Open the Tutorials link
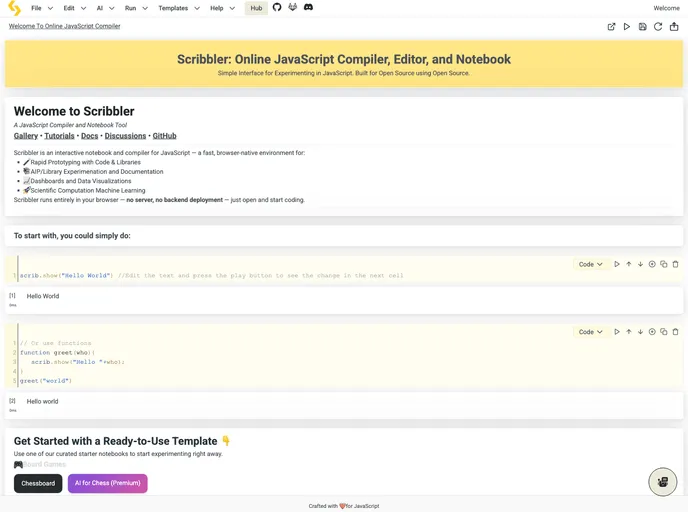 (x=59, y=136)
